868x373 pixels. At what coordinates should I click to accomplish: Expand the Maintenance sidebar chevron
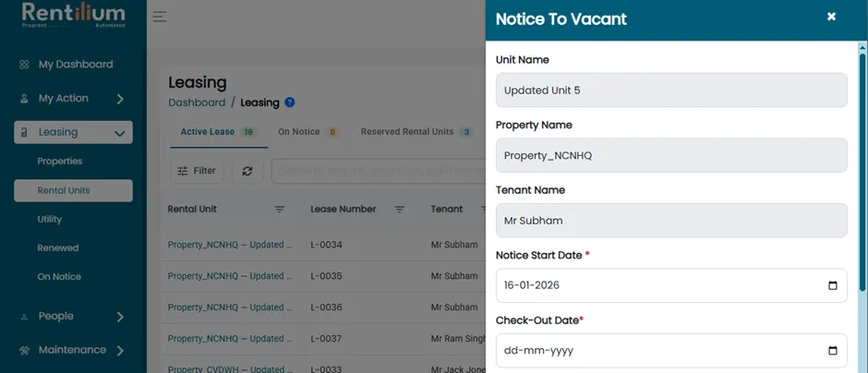tap(120, 350)
